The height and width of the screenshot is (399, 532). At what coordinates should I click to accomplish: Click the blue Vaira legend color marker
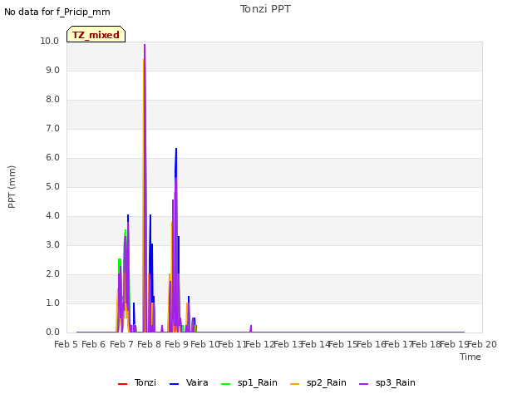[x=174, y=384]
